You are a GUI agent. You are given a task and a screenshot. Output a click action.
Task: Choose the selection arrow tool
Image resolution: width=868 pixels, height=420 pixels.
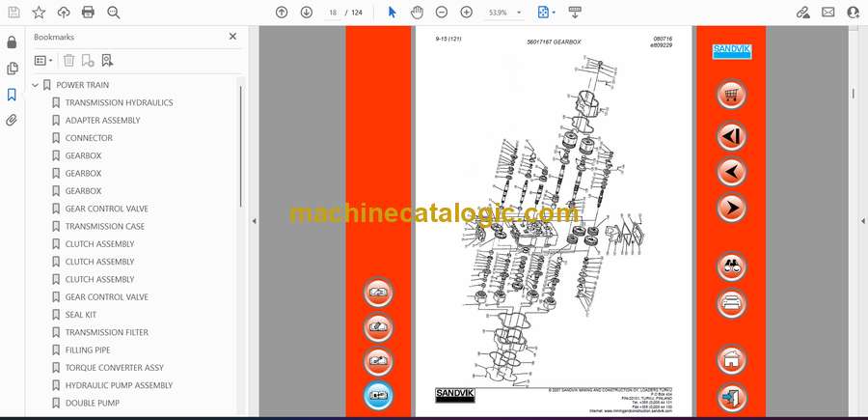click(392, 13)
